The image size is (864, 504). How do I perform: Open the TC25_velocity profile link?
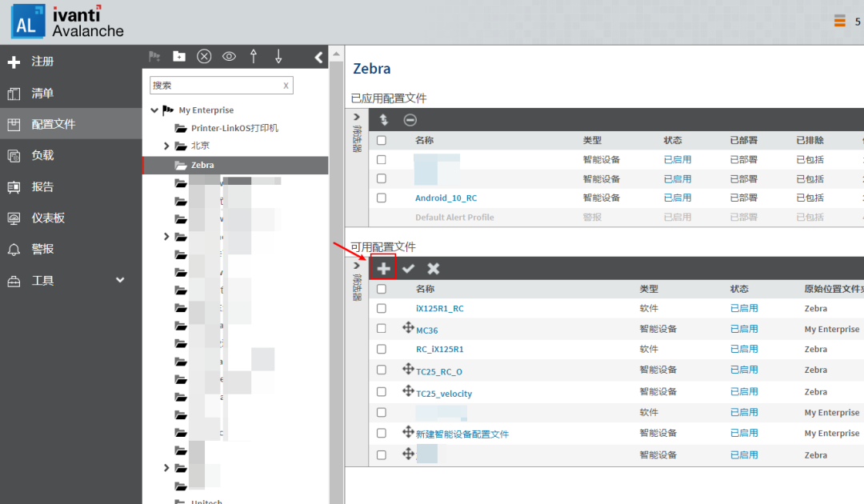tap(444, 394)
